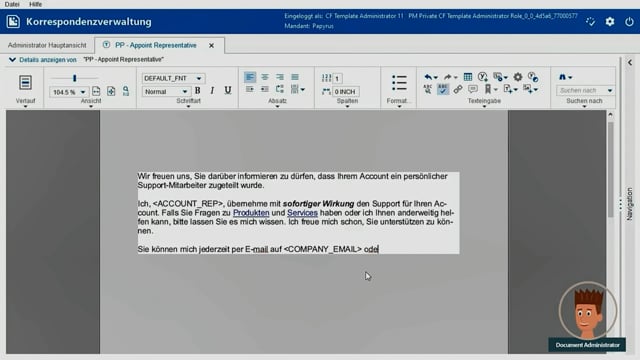Open application settings gear in the header

[x=610, y=22]
